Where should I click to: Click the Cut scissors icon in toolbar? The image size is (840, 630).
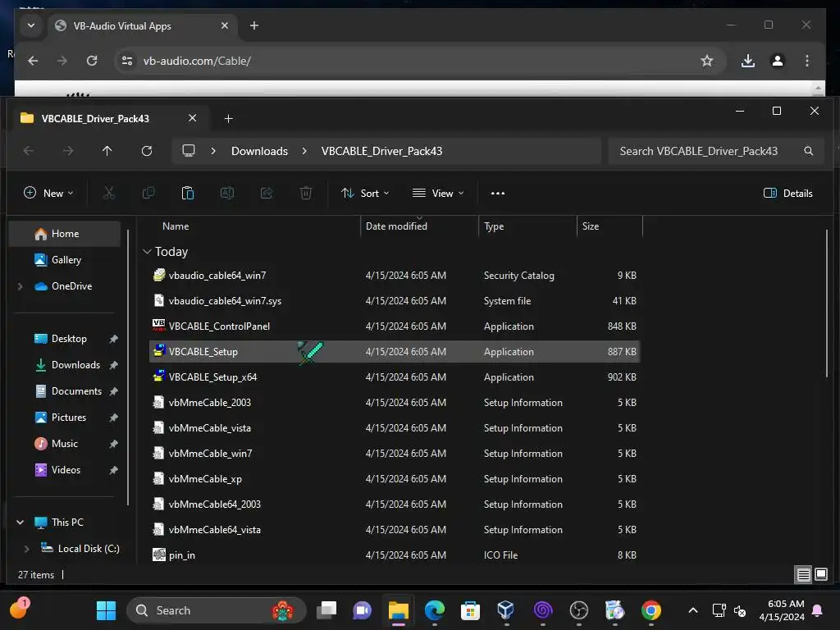pos(109,193)
